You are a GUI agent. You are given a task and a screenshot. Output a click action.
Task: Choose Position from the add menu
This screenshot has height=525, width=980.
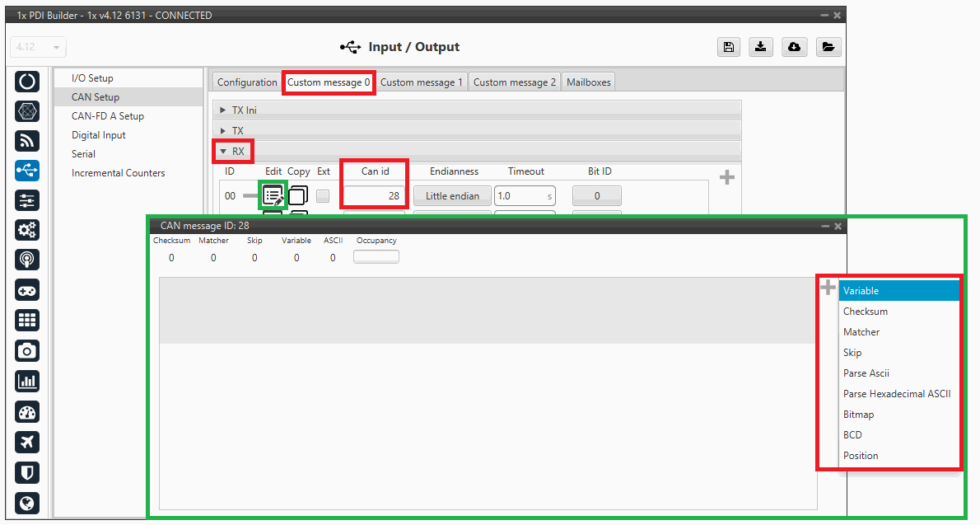coord(898,456)
